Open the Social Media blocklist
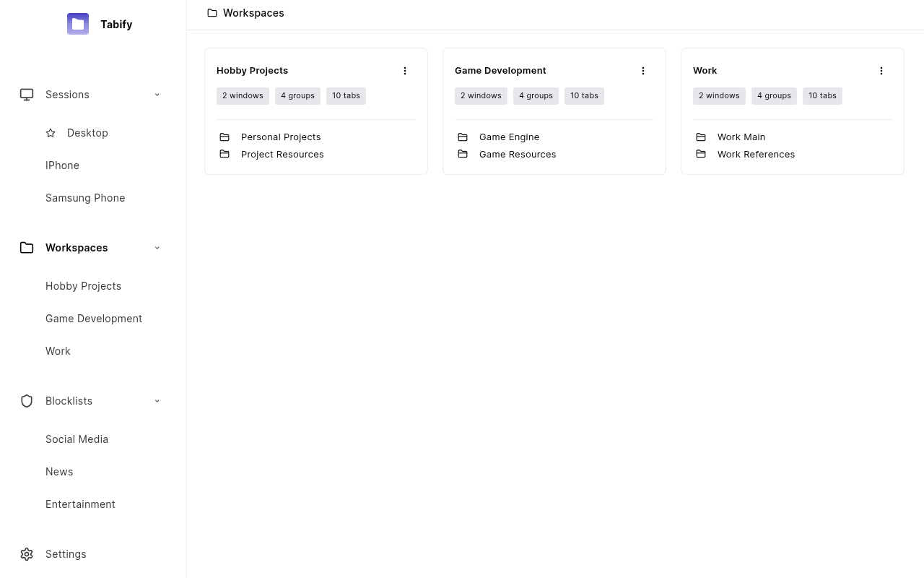 click(x=77, y=439)
